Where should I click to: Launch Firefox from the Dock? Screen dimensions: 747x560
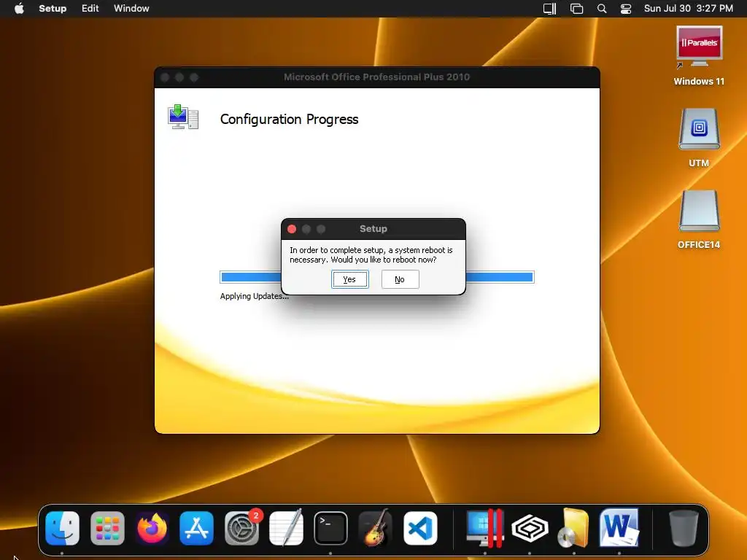[152, 528]
